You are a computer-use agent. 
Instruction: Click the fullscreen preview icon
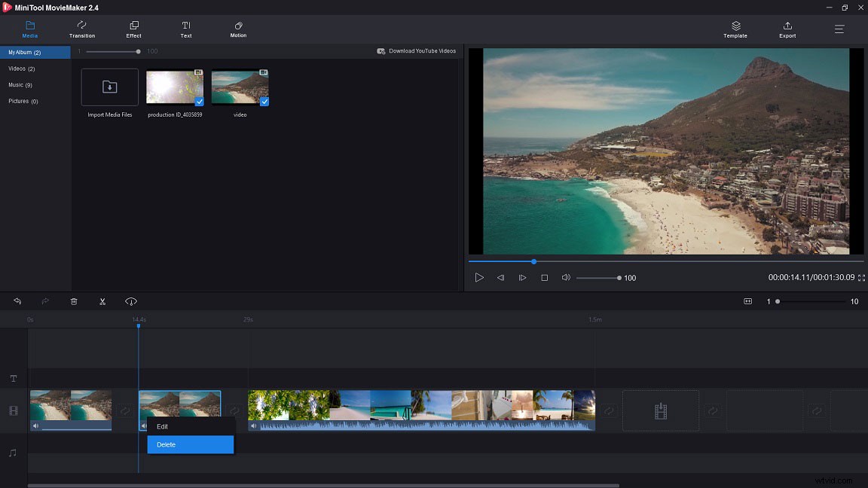point(861,278)
